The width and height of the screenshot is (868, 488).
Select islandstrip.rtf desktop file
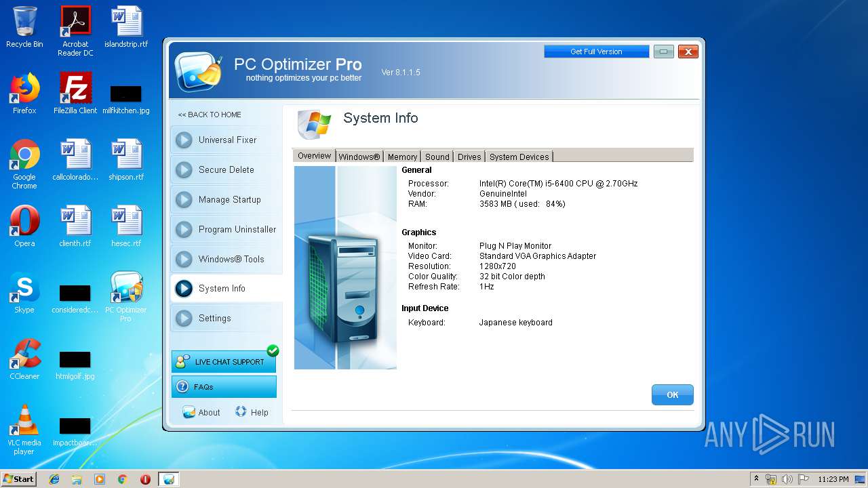[x=126, y=27]
